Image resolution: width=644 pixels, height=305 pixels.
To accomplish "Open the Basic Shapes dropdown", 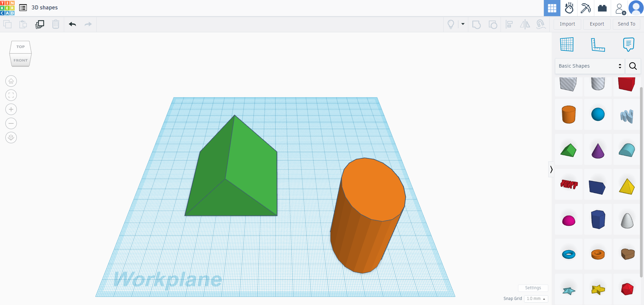I will 590,66.
